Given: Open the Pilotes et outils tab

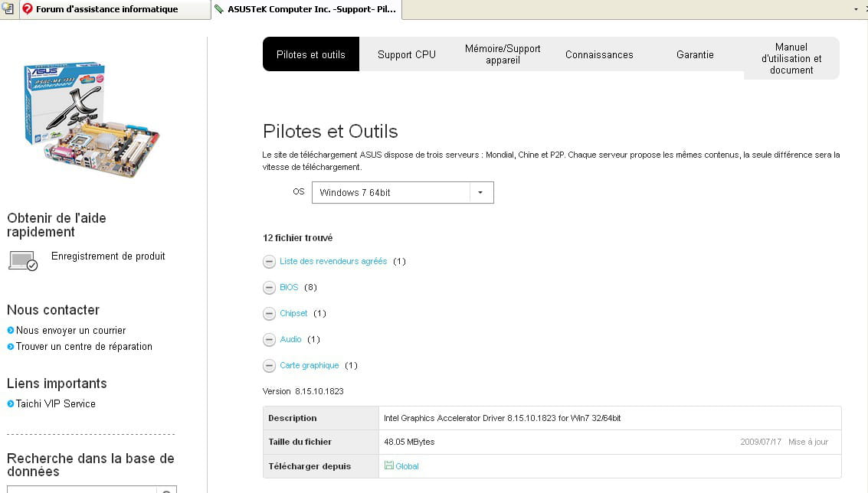Looking at the screenshot, I should pos(310,54).
